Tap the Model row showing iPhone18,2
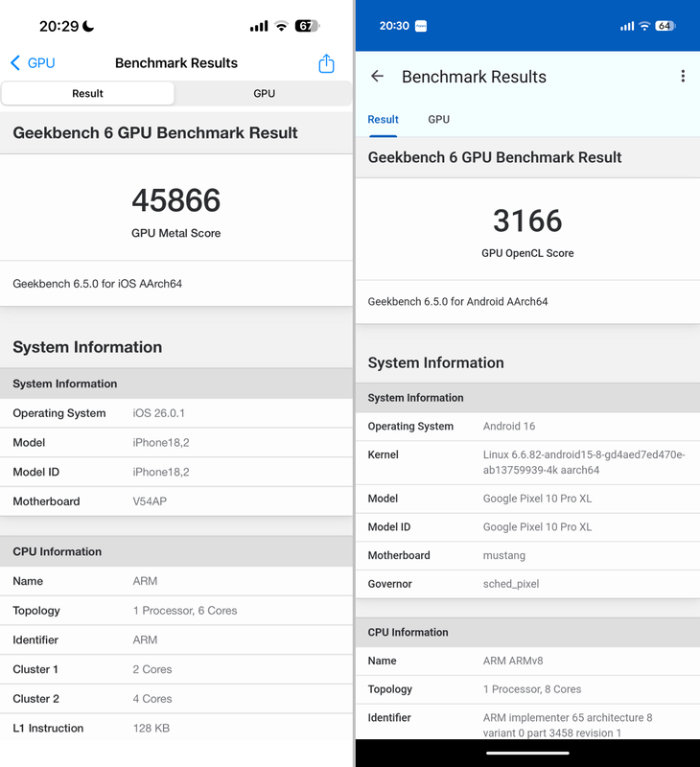 tap(176, 443)
